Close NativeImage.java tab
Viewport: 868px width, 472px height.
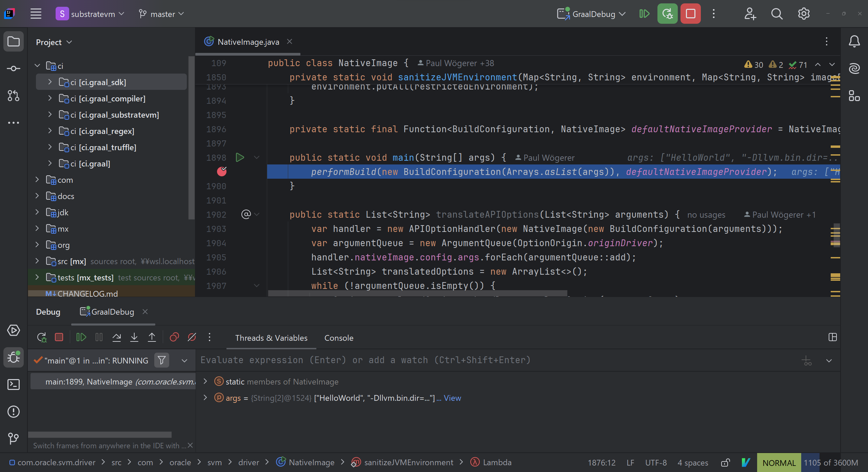pos(290,41)
